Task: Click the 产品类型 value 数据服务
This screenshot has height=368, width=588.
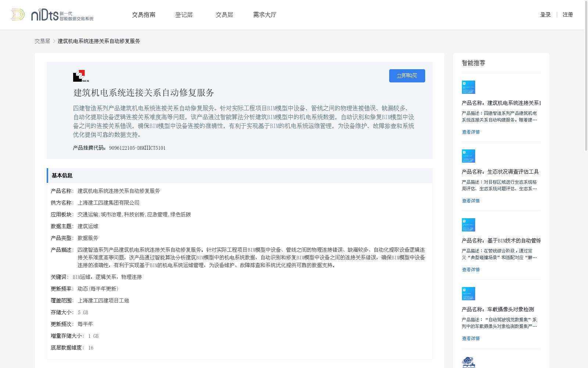Action: point(88,238)
